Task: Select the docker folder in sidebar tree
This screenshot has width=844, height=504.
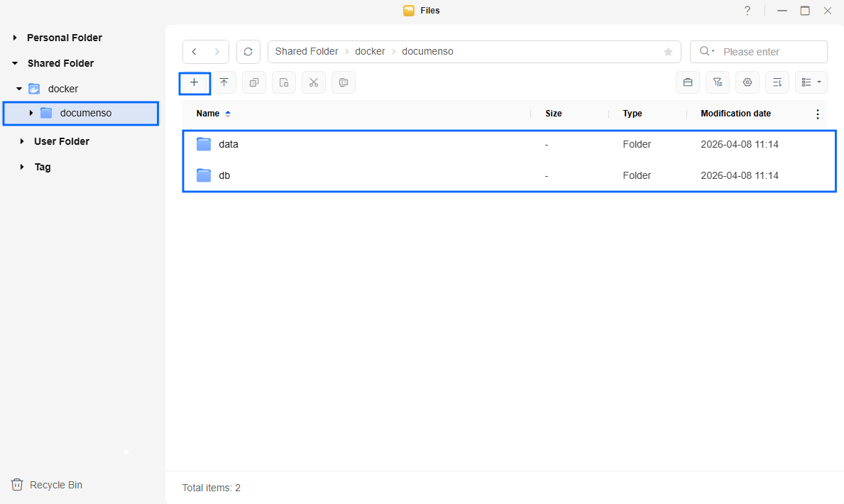Action: (x=62, y=89)
